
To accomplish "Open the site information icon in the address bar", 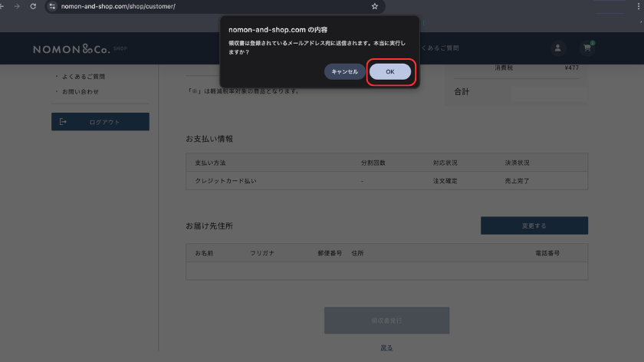I will [52, 6].
